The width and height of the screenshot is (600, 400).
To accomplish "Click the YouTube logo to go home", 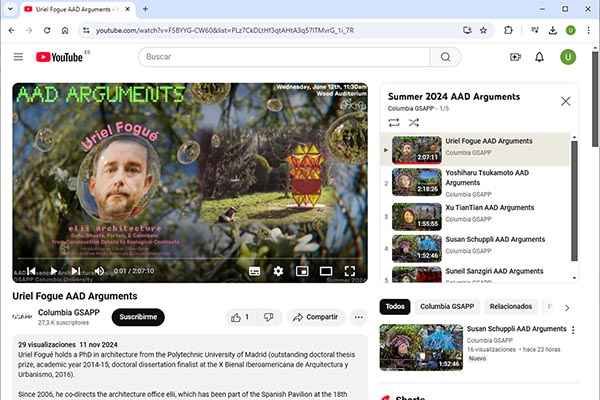I will pos(62,57).
